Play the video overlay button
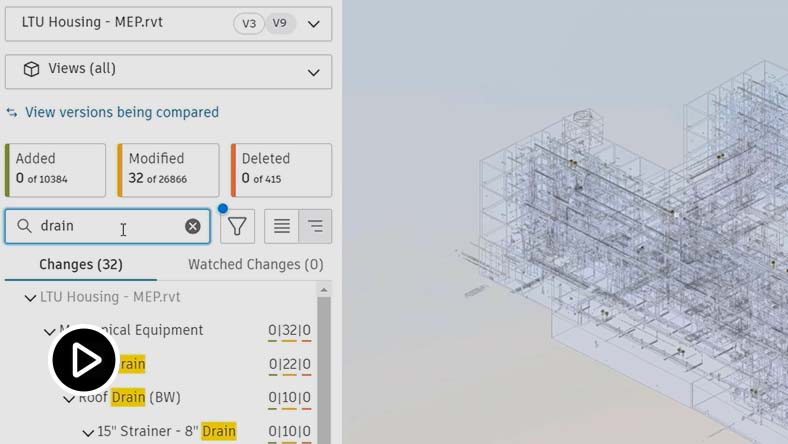788x444 pixels. (x=84, y=360)
